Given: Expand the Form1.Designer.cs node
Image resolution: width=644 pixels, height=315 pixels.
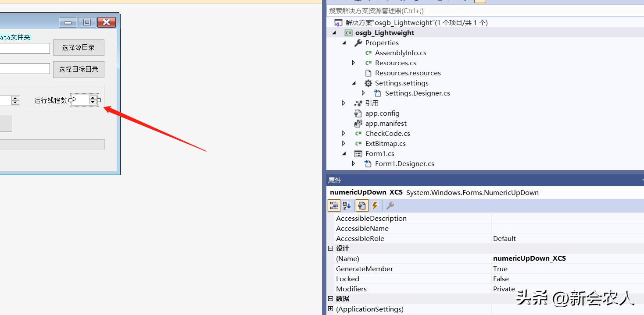Looking at the screenshot, I should [354, 163].
